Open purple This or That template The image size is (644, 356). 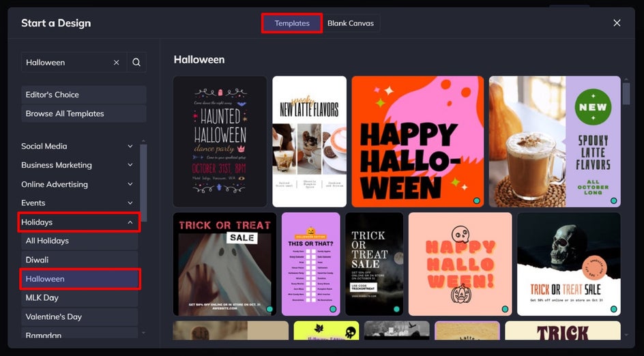(311, 264)
